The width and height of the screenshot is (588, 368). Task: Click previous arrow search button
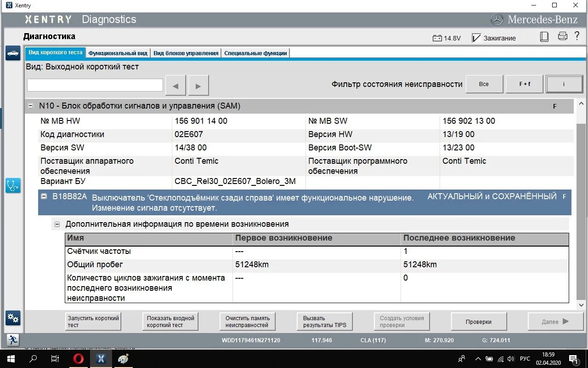(175, 86)
